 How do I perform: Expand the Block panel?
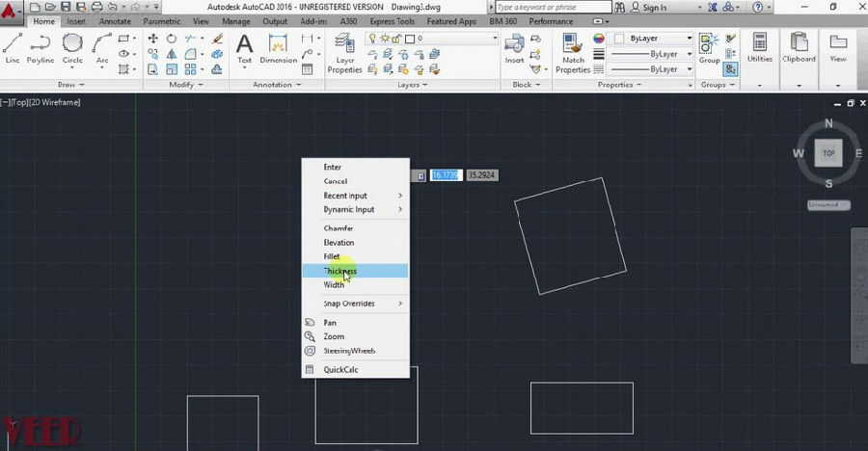[526, 85]
